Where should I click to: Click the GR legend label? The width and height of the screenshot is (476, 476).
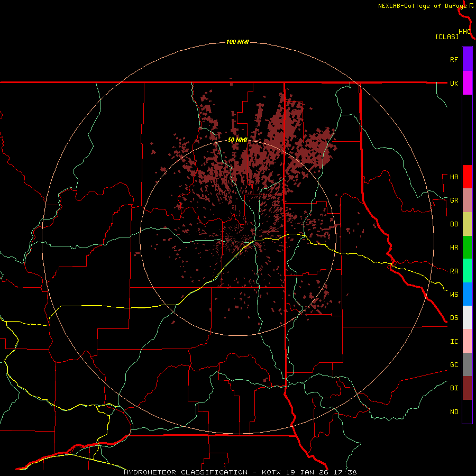coord(454,200)
